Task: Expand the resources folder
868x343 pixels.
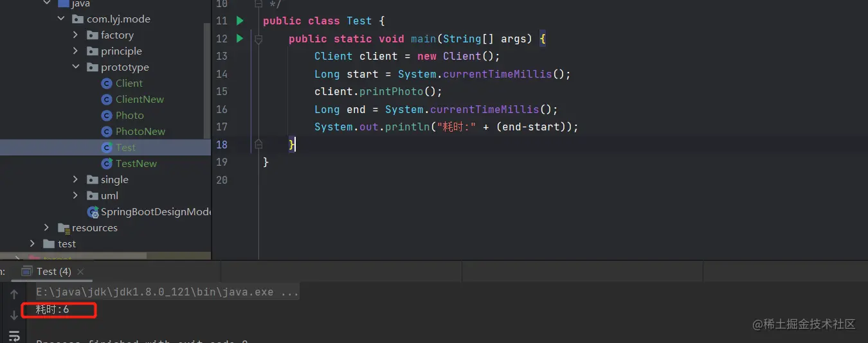Action: (x=46, y=227)
